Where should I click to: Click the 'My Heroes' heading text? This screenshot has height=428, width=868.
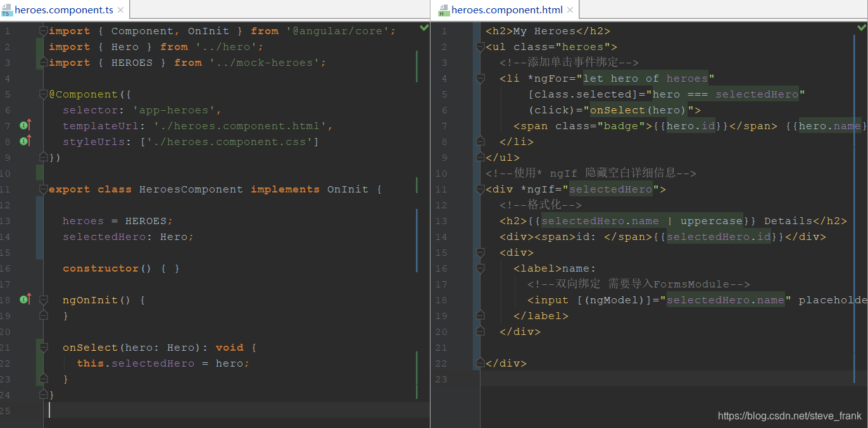(544, 31)
